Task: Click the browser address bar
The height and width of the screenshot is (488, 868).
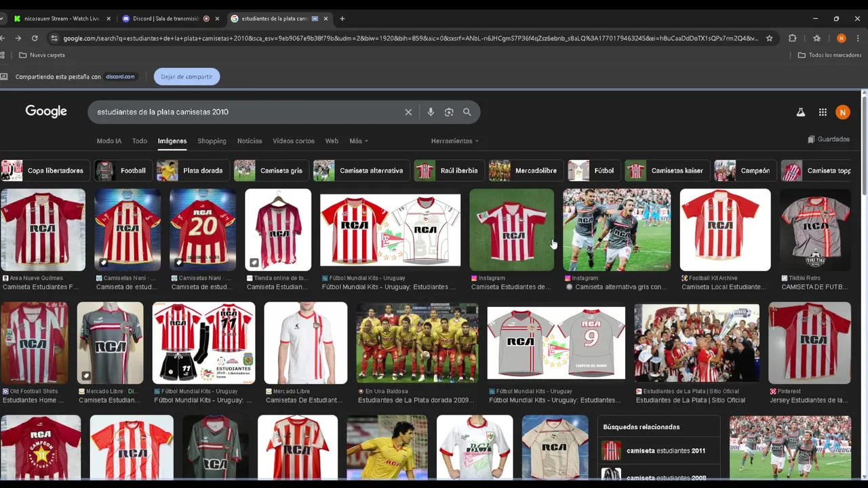Action: tap(410, 38)
